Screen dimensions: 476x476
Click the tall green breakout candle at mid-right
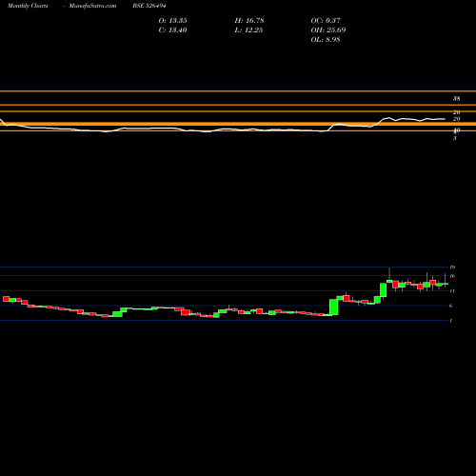333,307
